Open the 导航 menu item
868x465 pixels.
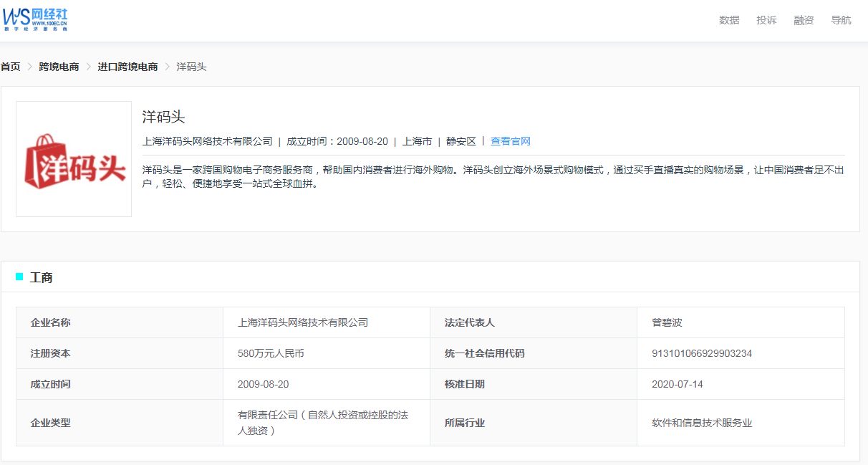coord(841,20)
